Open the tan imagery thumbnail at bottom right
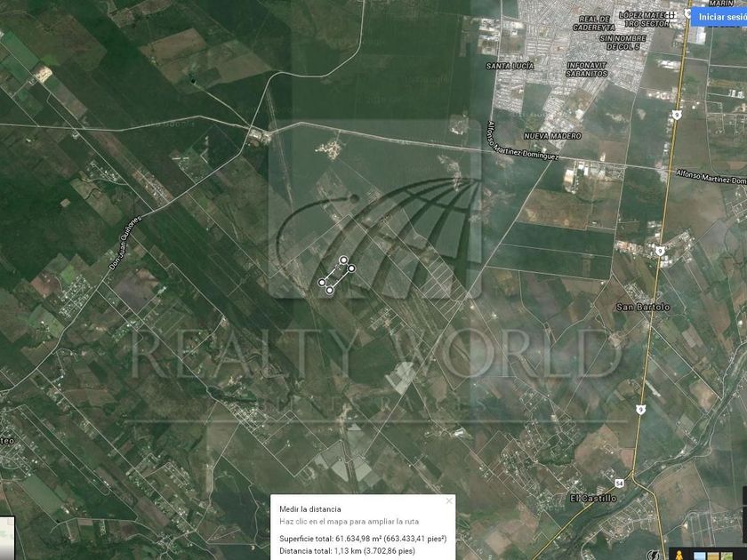The height and width of the screenshot is (560, 747). coord(713,556)
